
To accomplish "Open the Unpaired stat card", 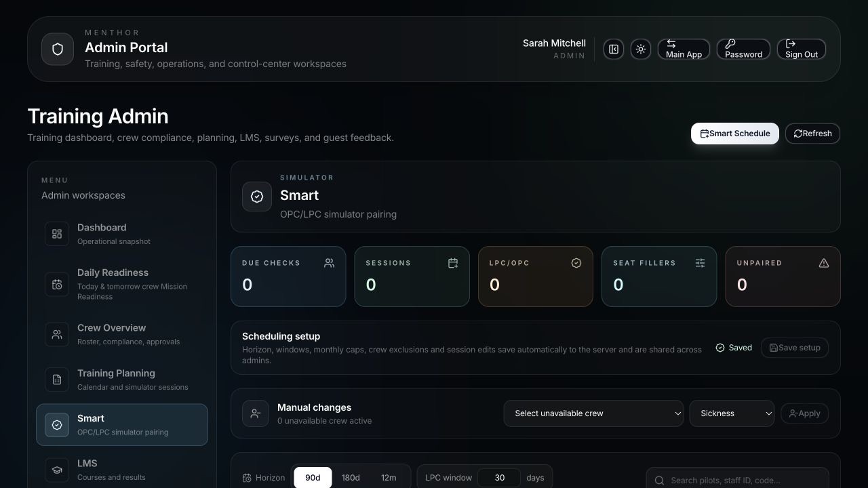I will (x=783, y=277).
